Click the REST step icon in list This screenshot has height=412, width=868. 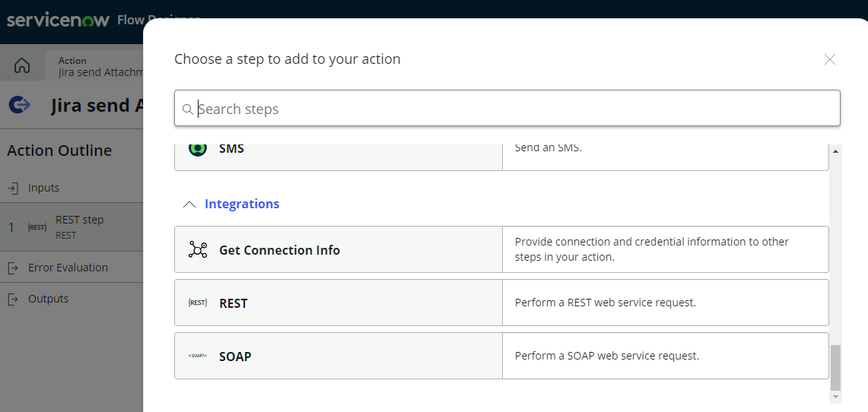click(198, 303)
